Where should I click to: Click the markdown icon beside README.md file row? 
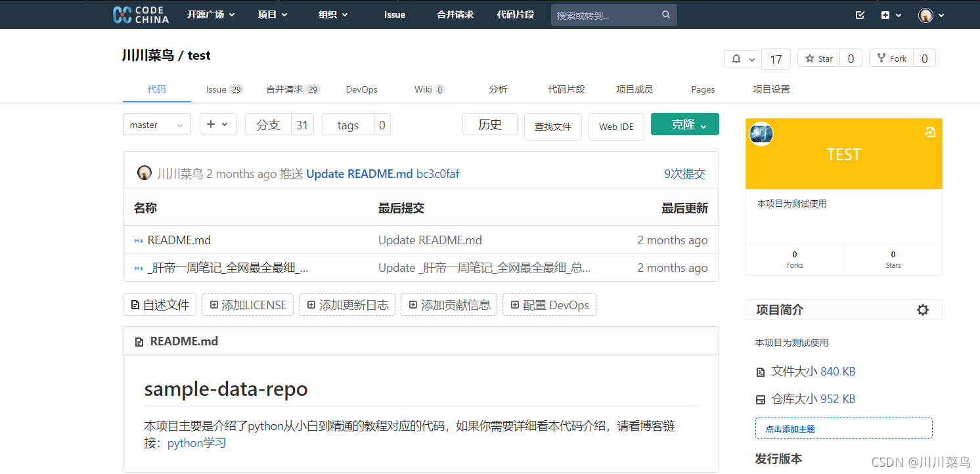139,241
